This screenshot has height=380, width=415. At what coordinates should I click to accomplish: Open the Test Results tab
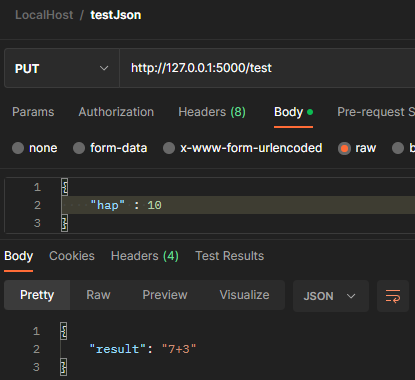point(229,256)
